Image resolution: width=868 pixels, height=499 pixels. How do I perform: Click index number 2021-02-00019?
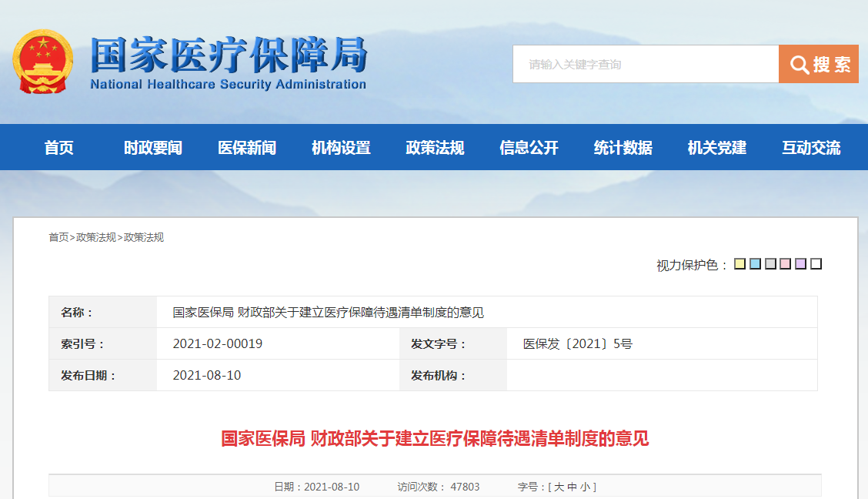tap(218, 344)
